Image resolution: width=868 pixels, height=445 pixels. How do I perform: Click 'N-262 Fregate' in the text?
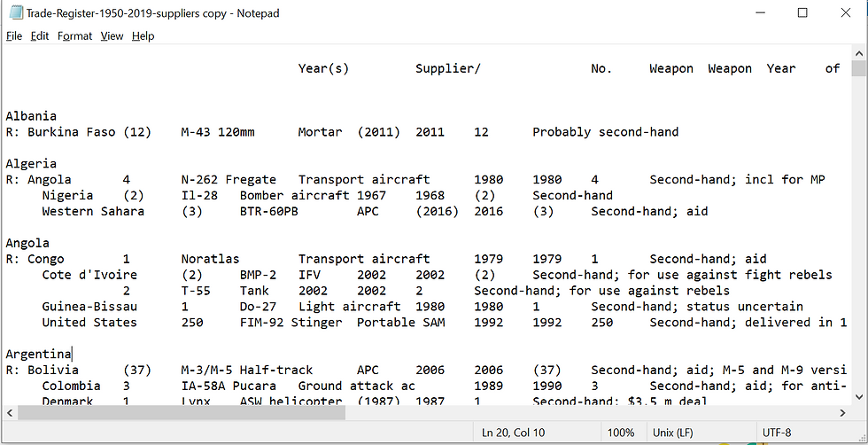click(229, 180)
